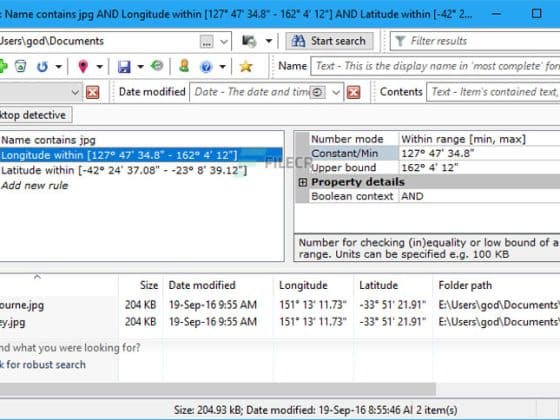
Task: Click Latitude cell in the ourne.jpg row
Action: (x=392, y=305)
